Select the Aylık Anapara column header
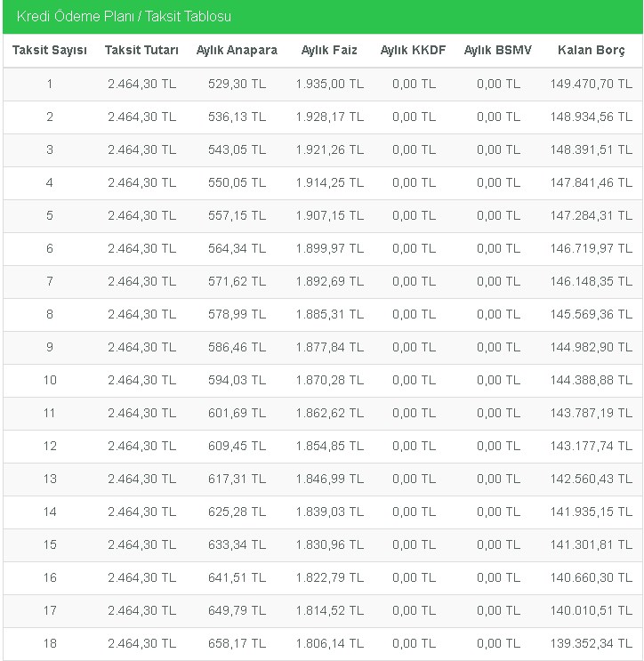This screenshot has width=644, height=661. click(x=237, y=50)
